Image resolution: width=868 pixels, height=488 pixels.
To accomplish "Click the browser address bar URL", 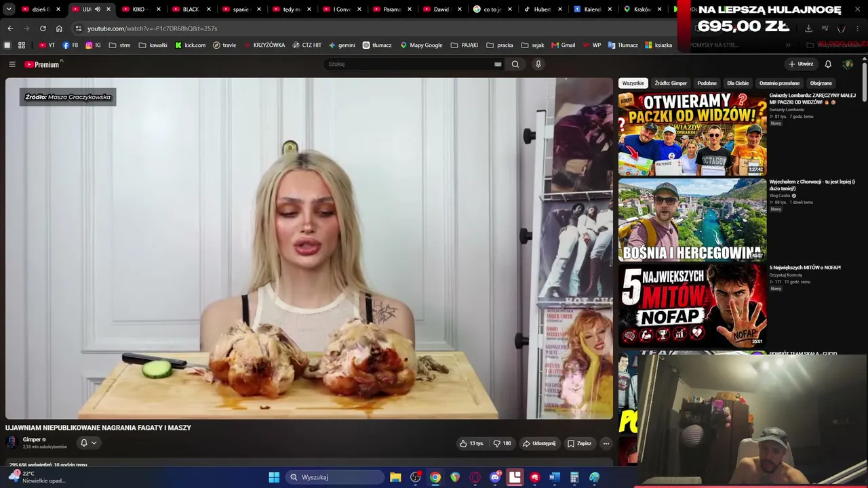I will (153, 28).
